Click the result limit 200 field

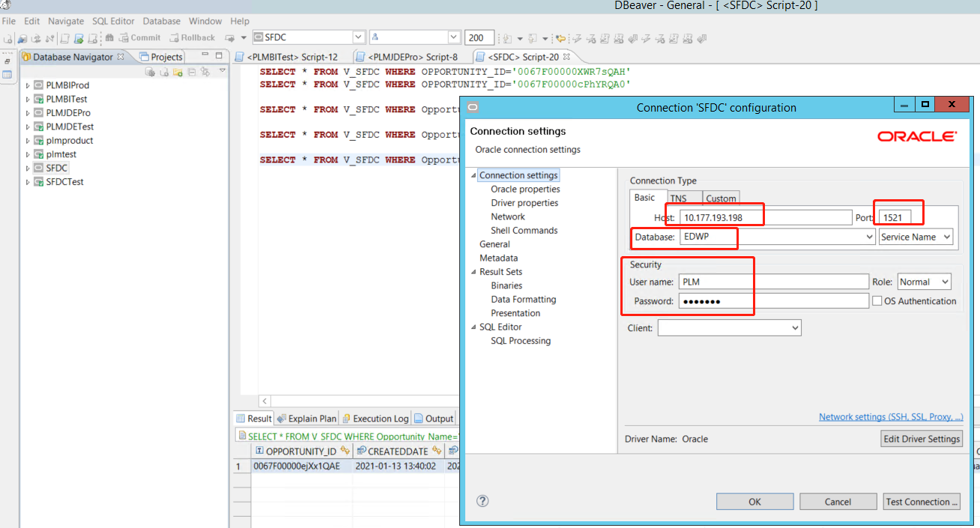coord(480,37)
